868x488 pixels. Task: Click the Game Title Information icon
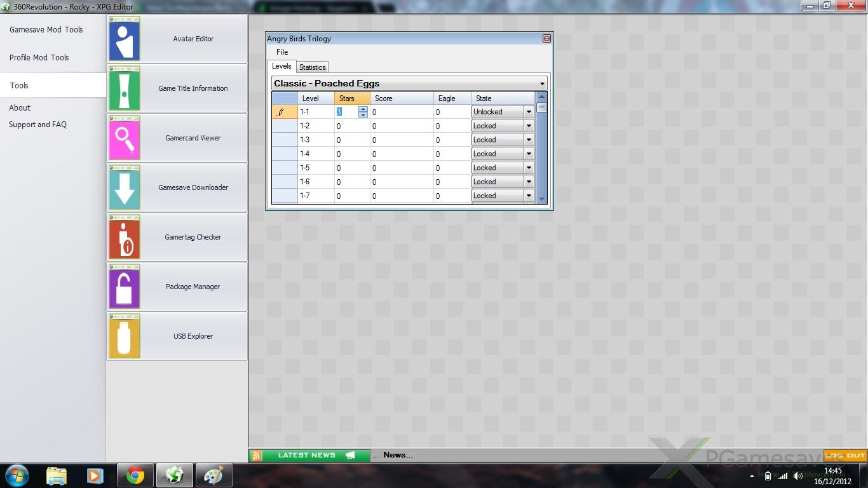click(125, 88)
